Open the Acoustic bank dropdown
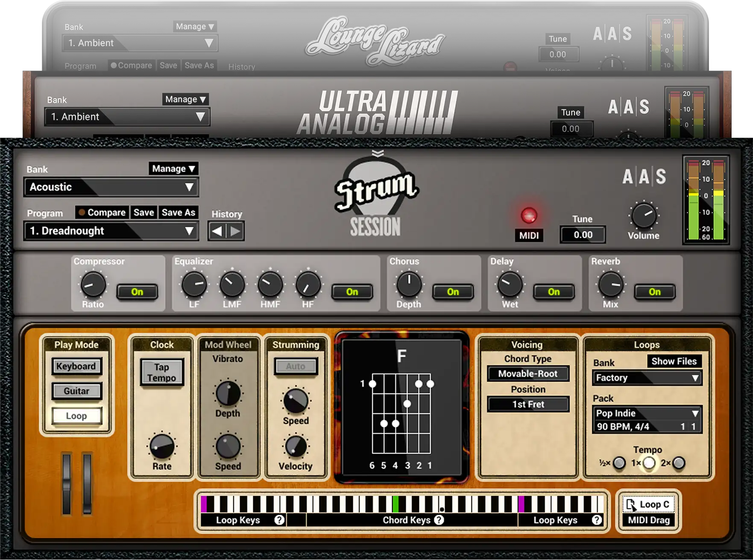 pyautogui.click(x=111, y=187)
